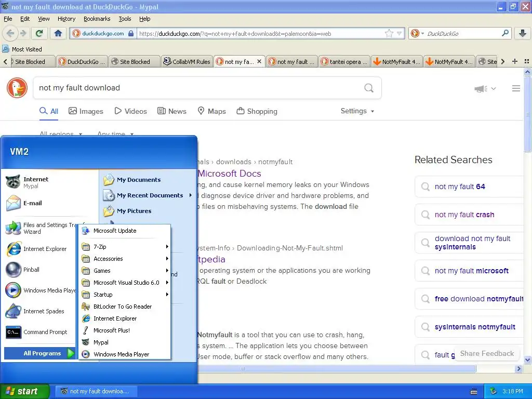The image size is (532, 399).
Task: Show all tabs grid button
Action: coord(527,61)
